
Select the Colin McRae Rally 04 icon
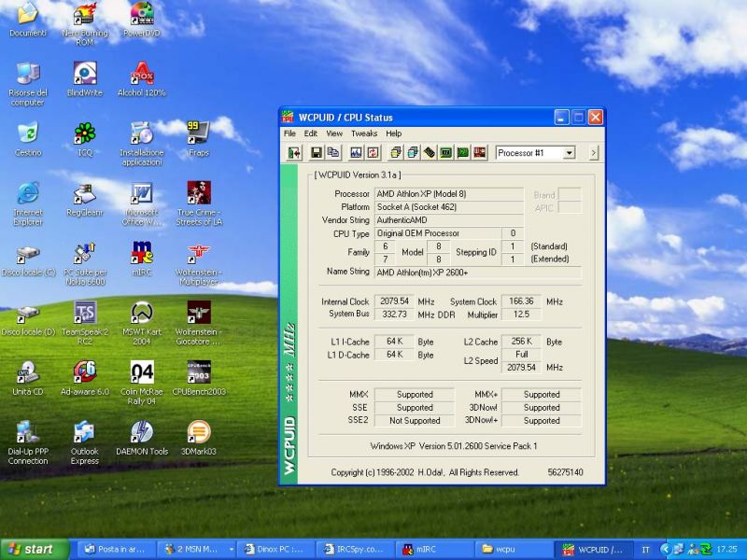142,384
